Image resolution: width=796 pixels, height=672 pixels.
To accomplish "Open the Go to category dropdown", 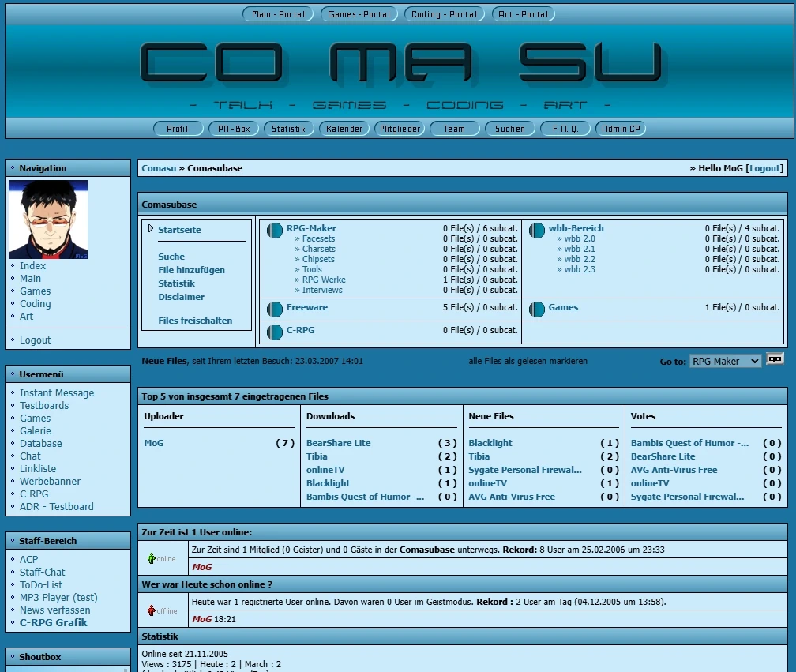I will [x=725, y=361].
